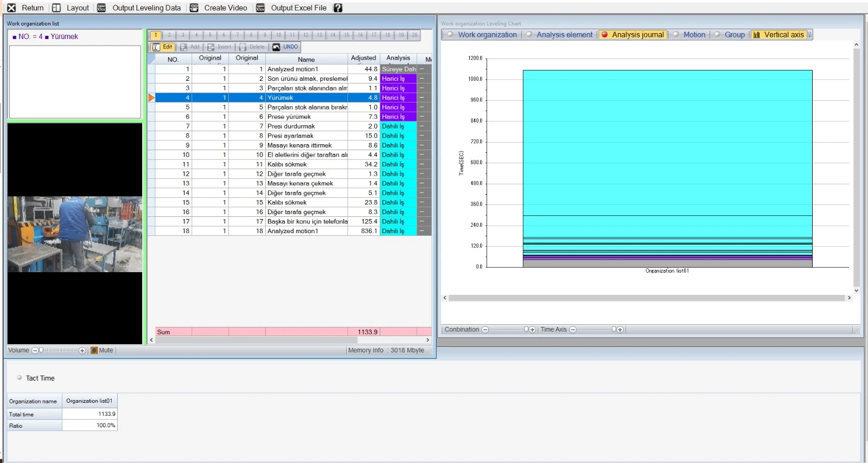Image resolution: width=868 pixels, height=463 pixels.
Task: Click the Create Video icon
Action: click(x=194, y=8)
